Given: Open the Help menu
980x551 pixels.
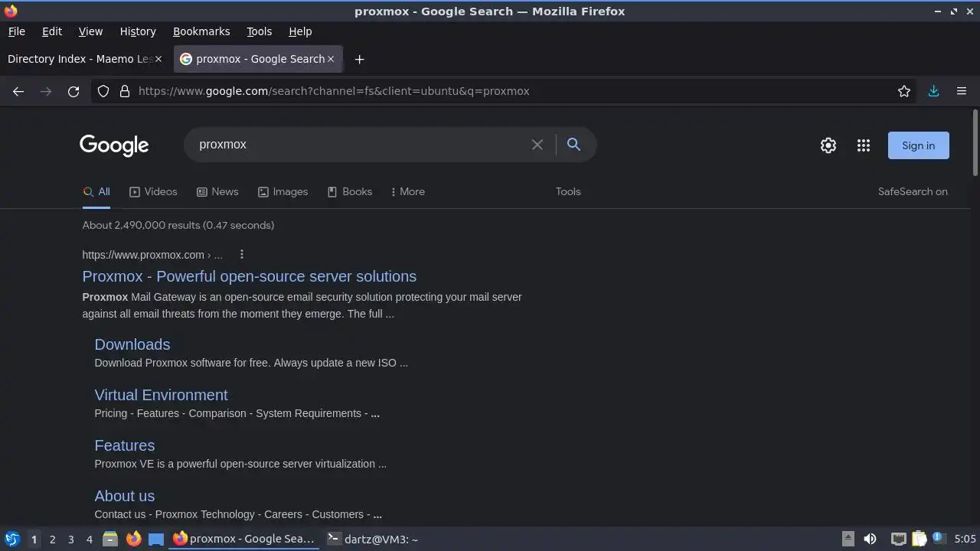Looking at the screenshot, I should [300, 31].
